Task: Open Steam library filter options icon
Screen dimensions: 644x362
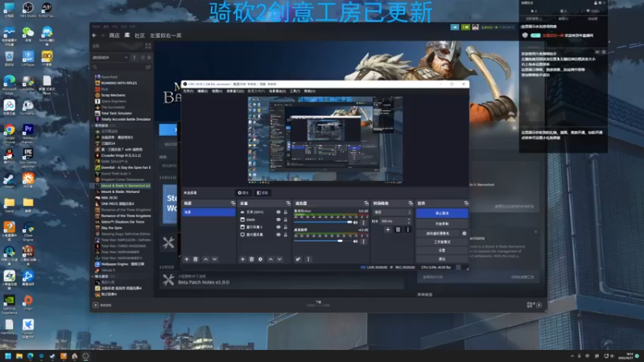Action: [x=148, y=67]
